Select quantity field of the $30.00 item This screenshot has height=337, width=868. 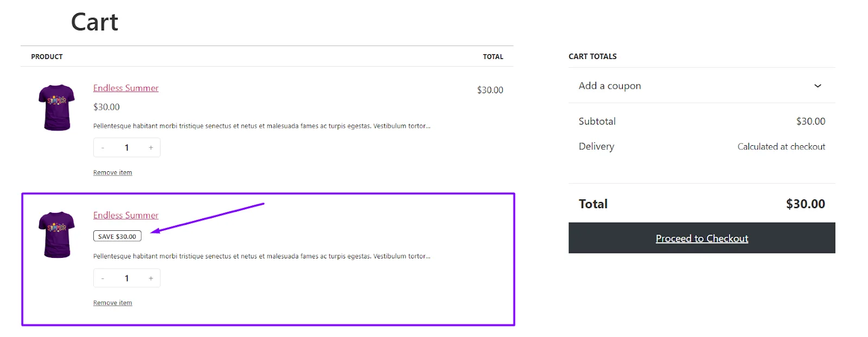pos(127,147)
